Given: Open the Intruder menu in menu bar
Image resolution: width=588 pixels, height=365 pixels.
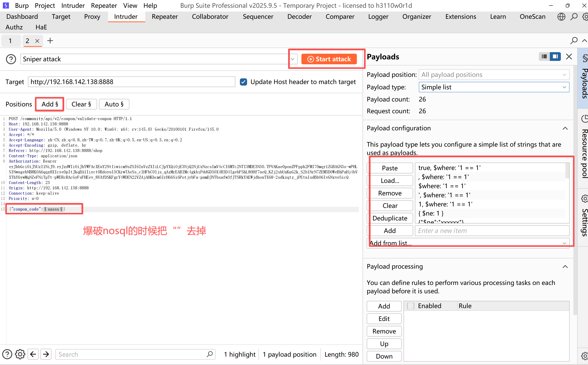Looking at the screenshot, I should click(x=73, y=5).
